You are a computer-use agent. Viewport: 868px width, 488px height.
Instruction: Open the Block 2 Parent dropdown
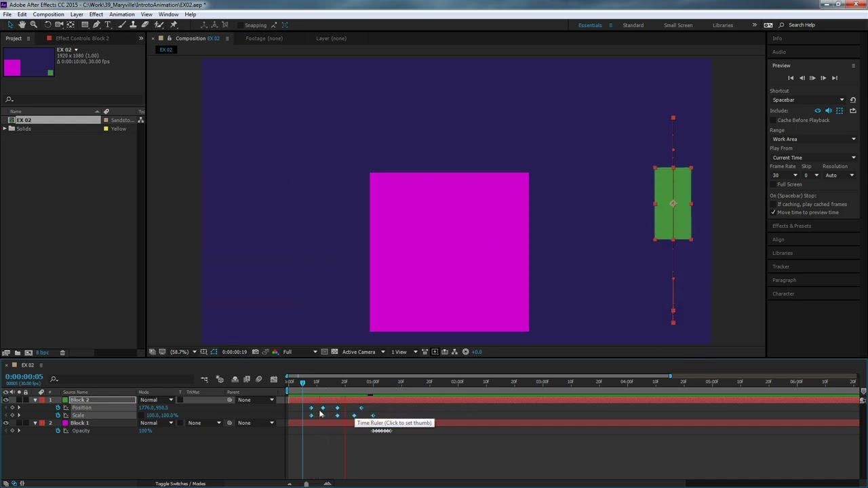[x=256, y=400]
